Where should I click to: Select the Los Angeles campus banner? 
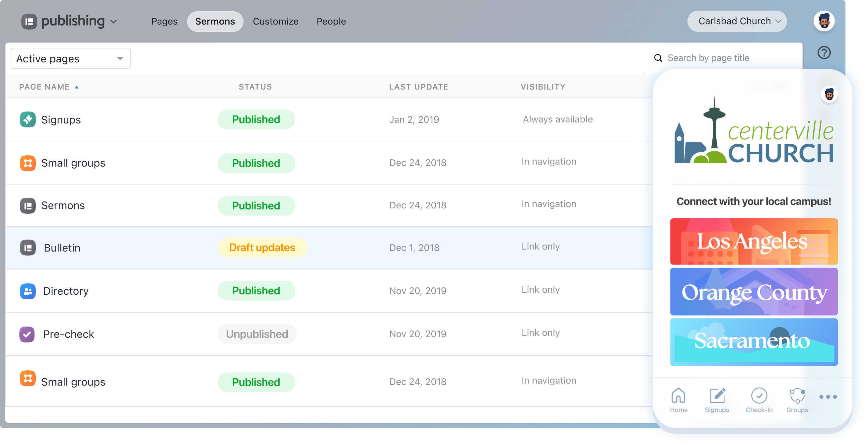click(x=754, y=241)
